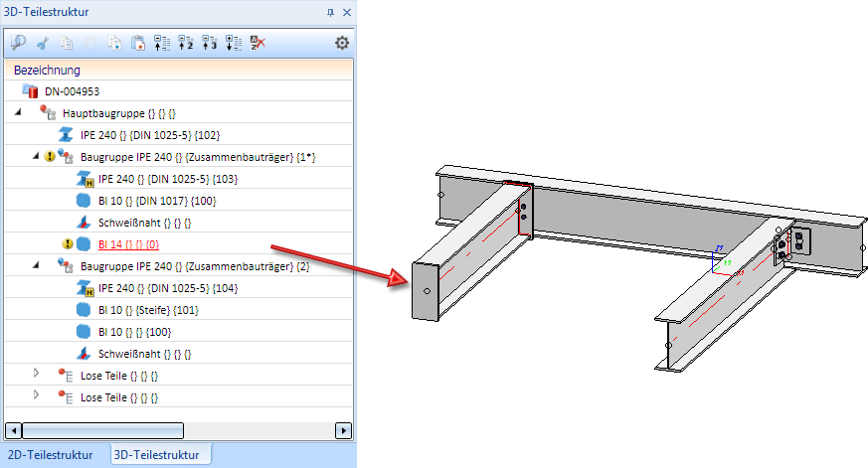Image resolution: width=868 pixels, height=468 pixels.
Task: Click the beam icon of IPE 240 {102}
Action: 66,134
